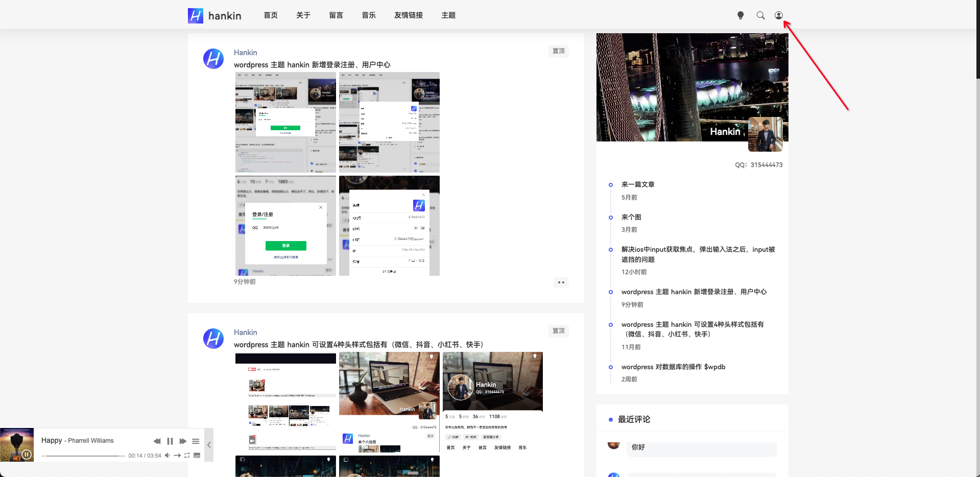
Task: Open the 友情链接 menu item
Action: click(x=409, y=15)
